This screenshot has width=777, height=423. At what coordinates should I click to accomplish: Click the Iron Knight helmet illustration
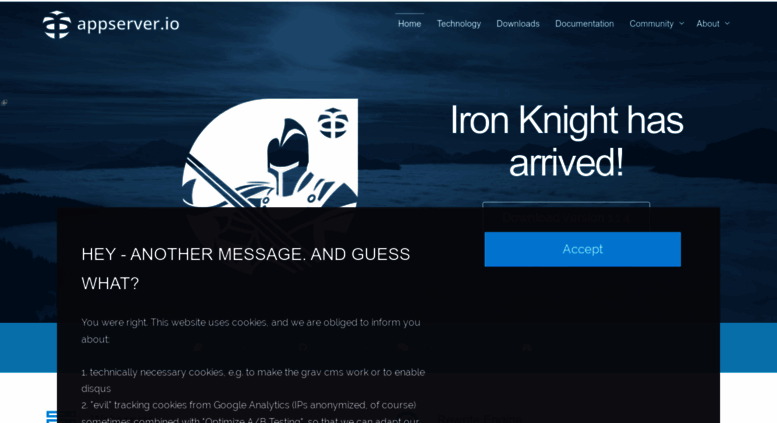tap(288, 158)
